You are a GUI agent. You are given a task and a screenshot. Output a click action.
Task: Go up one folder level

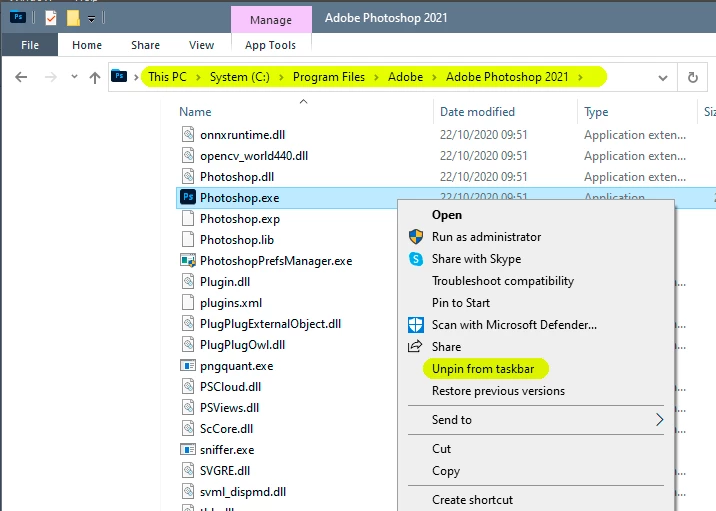pyautogui.click(x=95, y=77)
